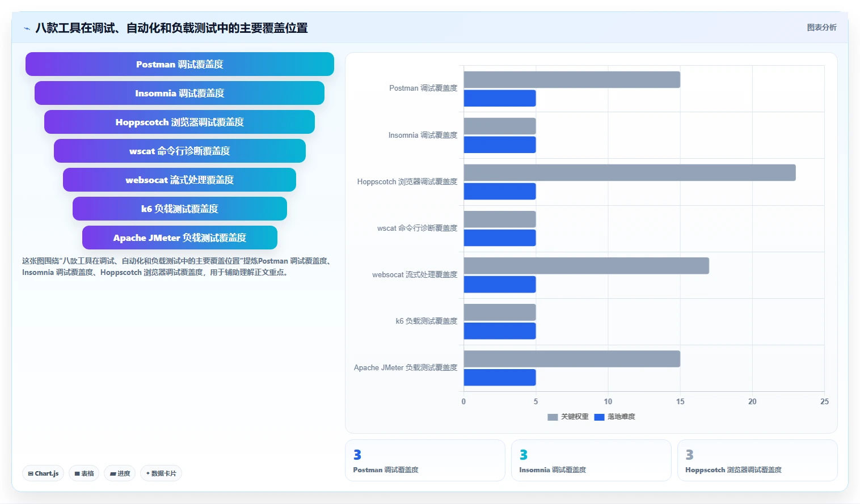Click the title icon beside the heading

tap(27, 28)
